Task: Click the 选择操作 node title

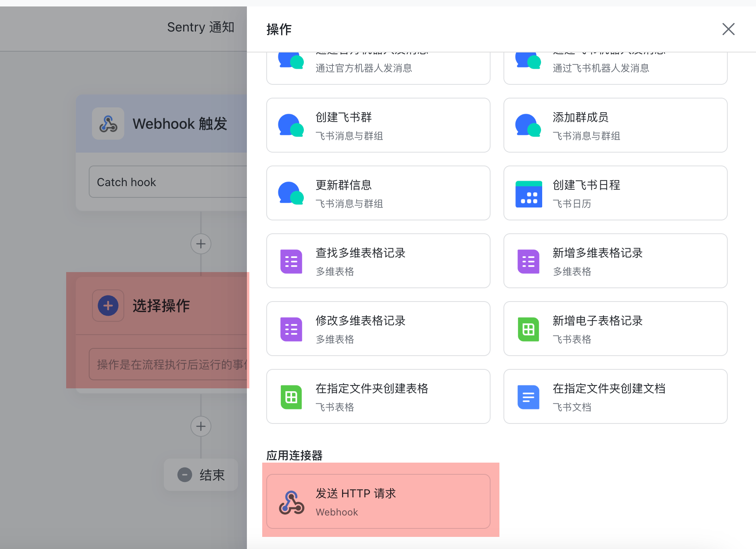Action: point(161,306)
